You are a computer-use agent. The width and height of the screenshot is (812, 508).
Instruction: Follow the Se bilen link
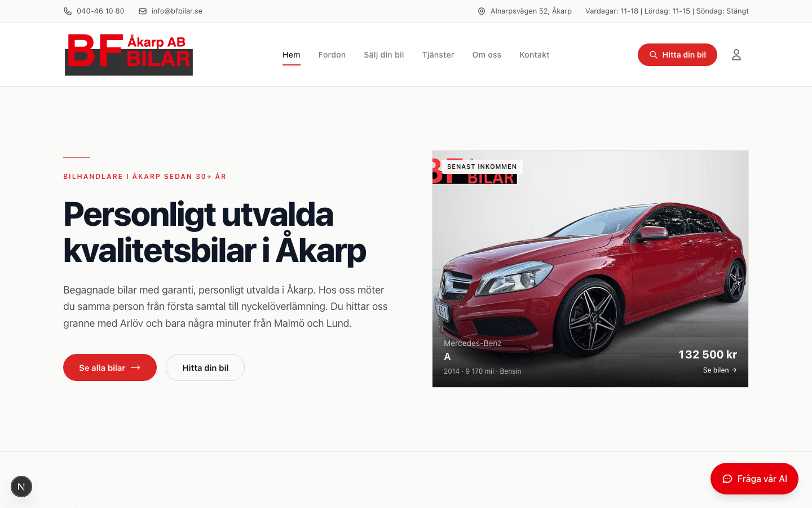(x=720, y=370)
